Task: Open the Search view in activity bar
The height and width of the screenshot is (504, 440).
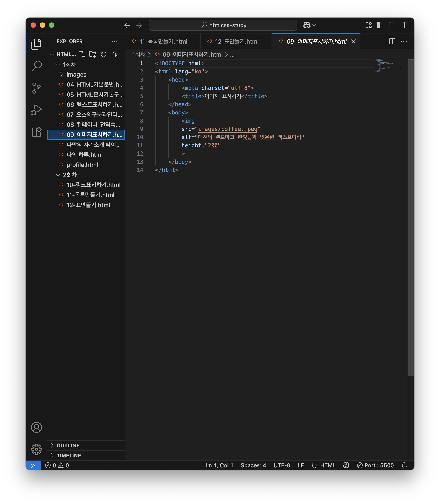Action: pos(36,66)
